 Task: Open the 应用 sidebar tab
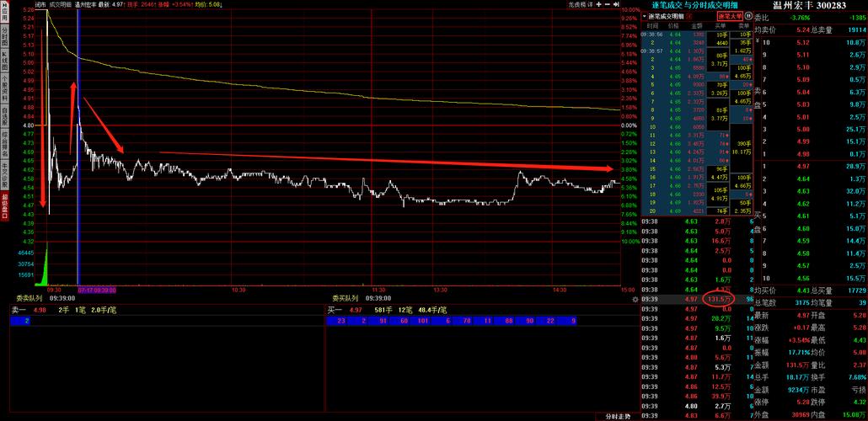click(x=4, y=13)
